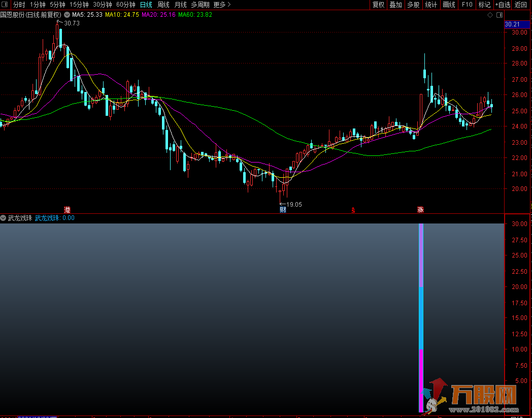Open the 多股 multi-stock view
Viewport: 532px width, 418px height.
413,5
